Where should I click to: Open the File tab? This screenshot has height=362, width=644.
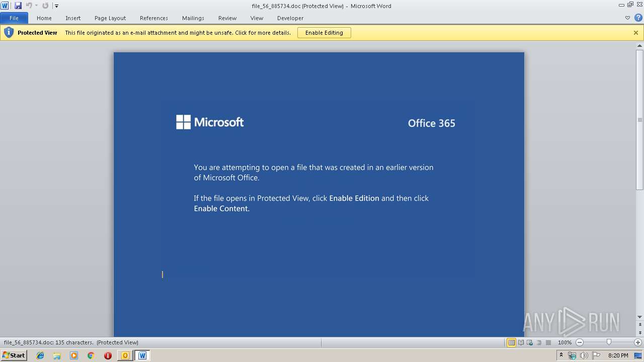(x=14, y=18)
